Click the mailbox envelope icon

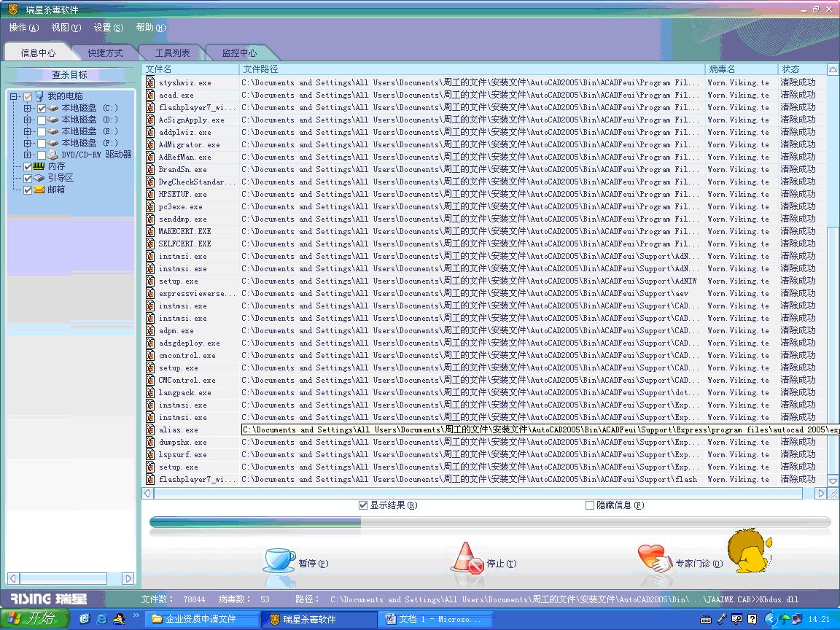(39, 190)
